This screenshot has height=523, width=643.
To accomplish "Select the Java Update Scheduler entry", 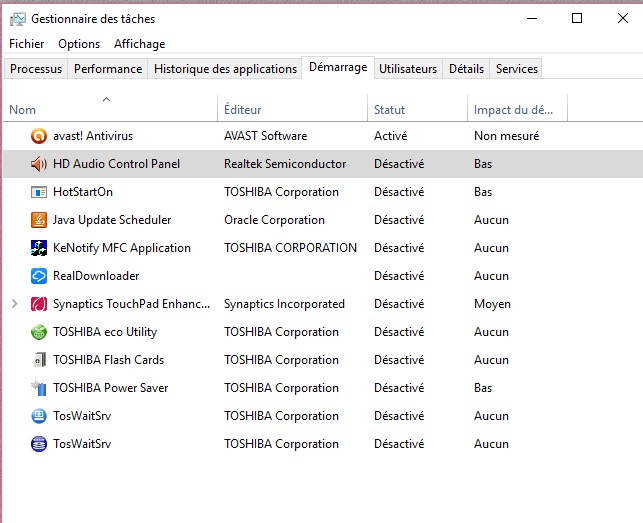I will click(x=112, y=220).
